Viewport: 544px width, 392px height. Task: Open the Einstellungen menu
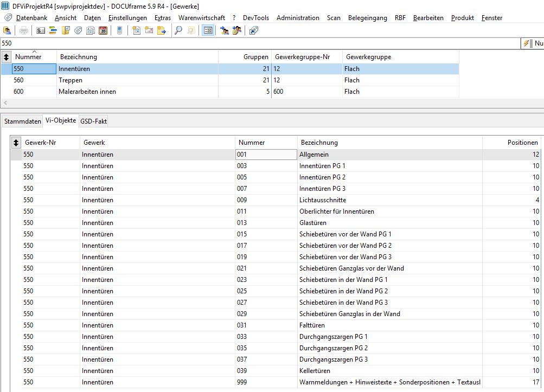pos(127,18)
